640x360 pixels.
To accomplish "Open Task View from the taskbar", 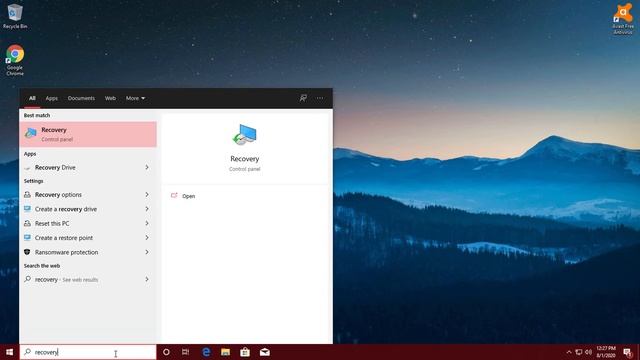I will (185, 352).
